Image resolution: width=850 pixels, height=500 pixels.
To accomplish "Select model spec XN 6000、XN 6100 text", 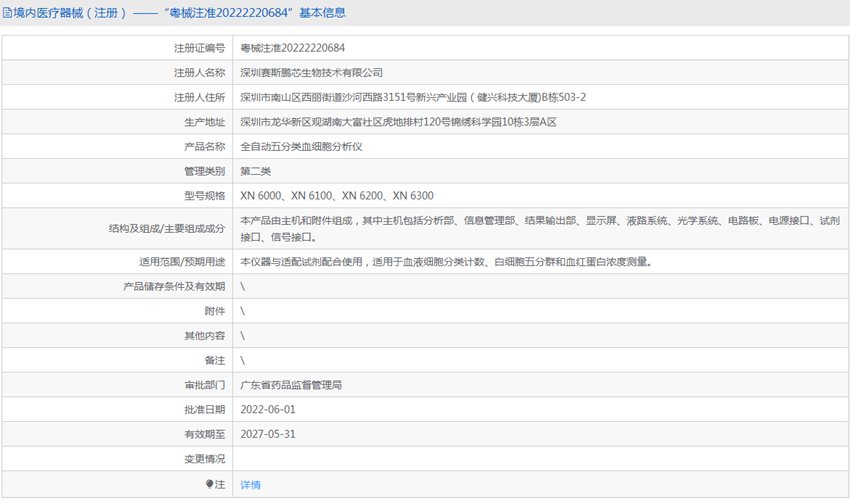I will tap(337, 196).
